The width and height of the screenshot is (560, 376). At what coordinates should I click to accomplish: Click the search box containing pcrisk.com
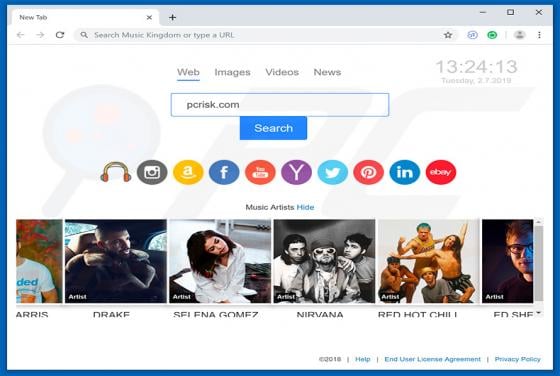280,105
